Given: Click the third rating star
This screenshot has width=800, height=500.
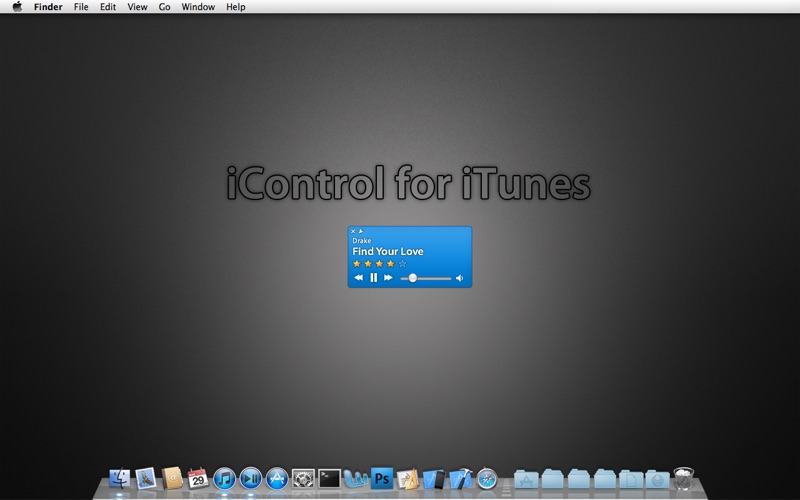Looking at the screenshot, I should [379, 264].
